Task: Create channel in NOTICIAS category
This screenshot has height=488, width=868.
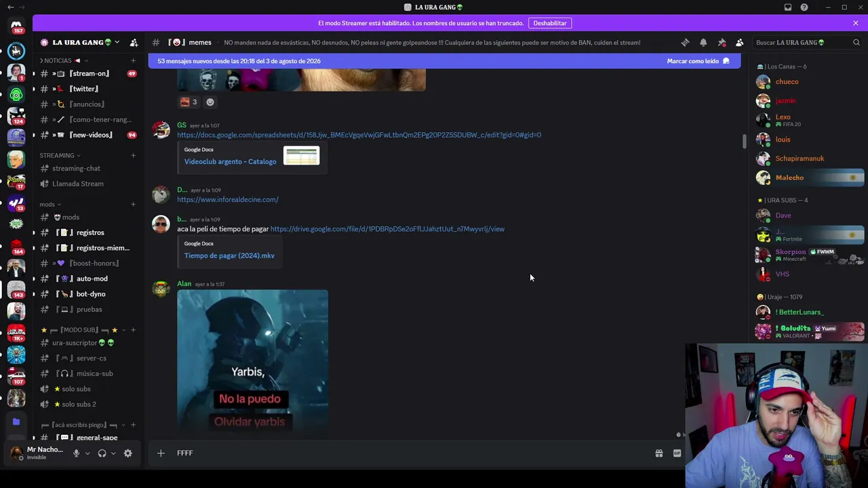Action: tap(133, 60)
